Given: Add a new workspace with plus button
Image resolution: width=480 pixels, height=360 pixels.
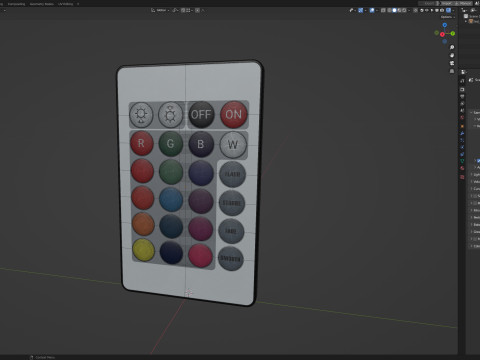Looking at the screenshot, I should [x=78, y=4].
